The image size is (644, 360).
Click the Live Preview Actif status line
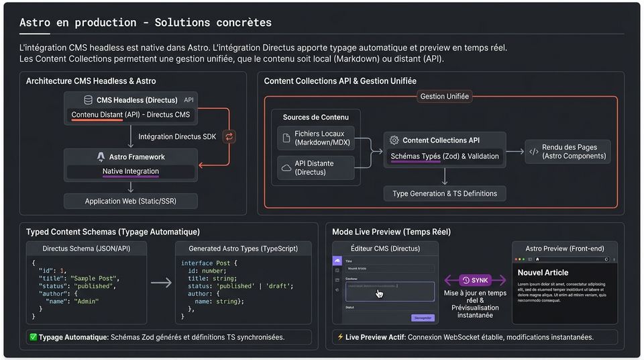pyautogui.click(x=475, y=337)
